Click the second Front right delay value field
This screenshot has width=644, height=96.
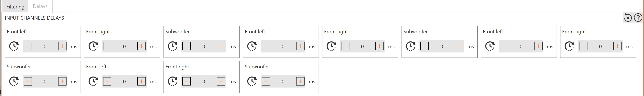(362, 46)
